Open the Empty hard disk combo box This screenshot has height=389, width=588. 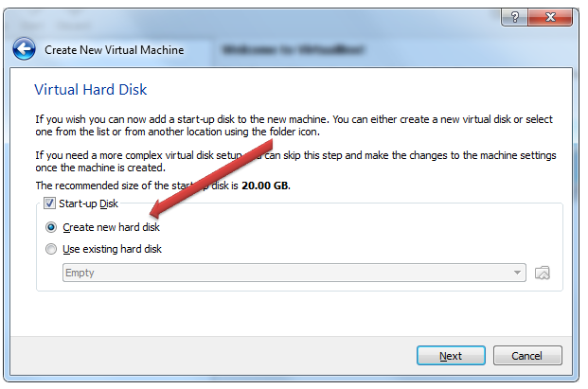click(284, 273)
